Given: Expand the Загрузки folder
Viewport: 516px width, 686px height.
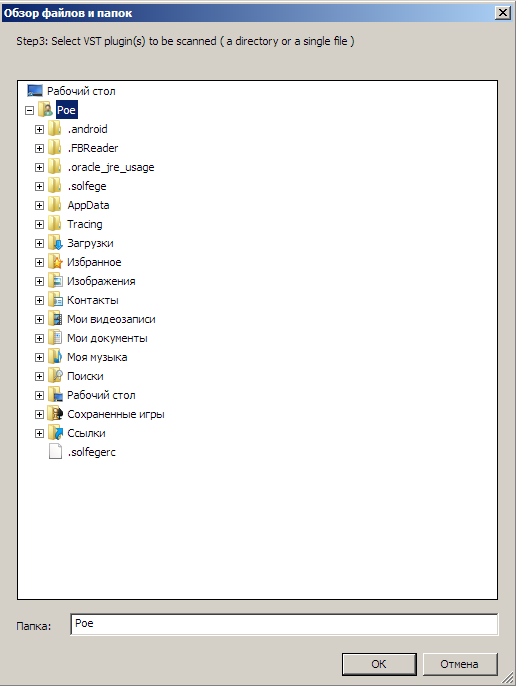Looking at the screenshot, I should [39, 244].
